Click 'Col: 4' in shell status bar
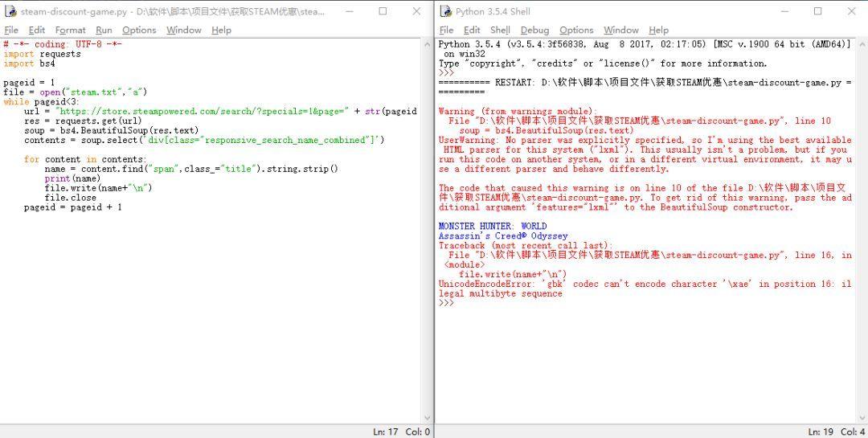Image resolution: width=868 pixels, height=438 pixels. pos(853,432)
